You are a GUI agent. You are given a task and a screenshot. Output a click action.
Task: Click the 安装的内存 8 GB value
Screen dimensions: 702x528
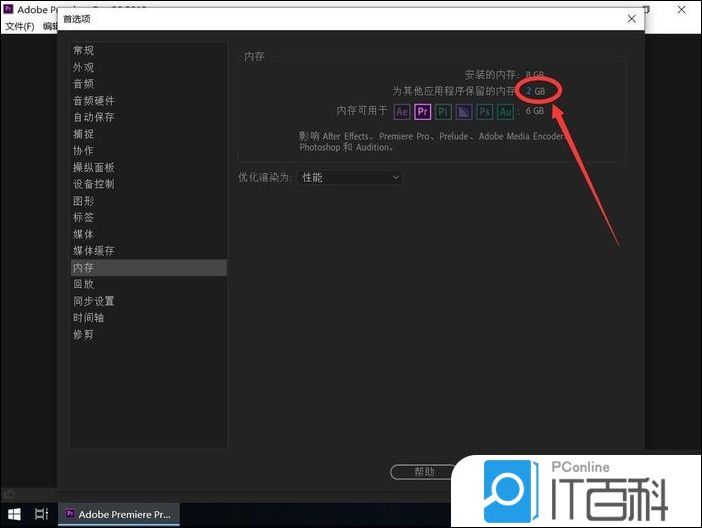click(535, 74)
